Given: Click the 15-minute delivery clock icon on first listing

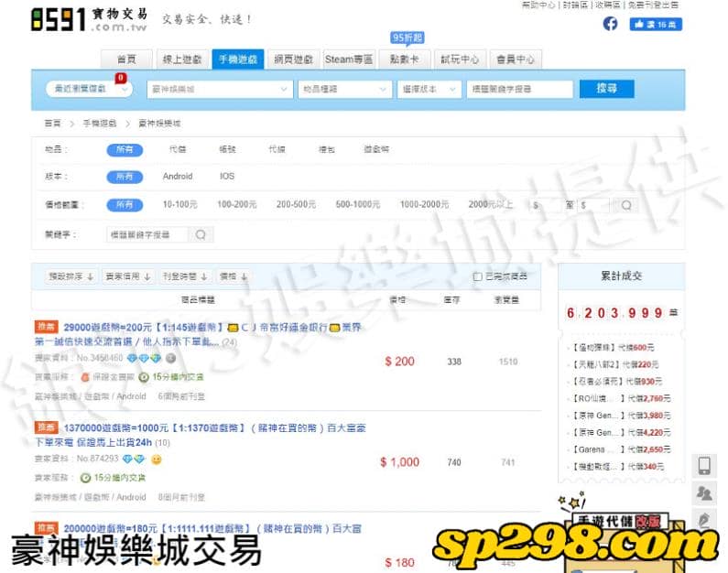Looking at the screenshot, I should pyautogui.click(x=144, y=377).
